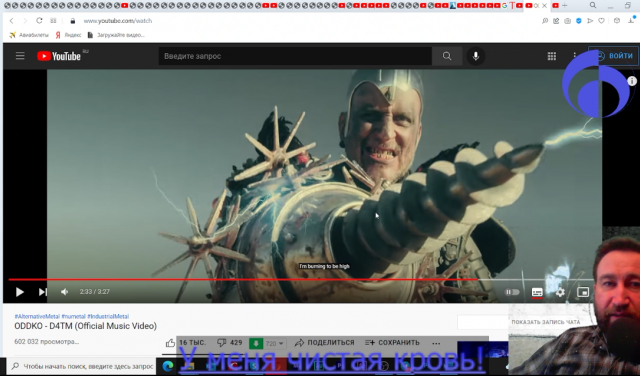
Task: Focus the Введите запрос search field
Action: pos(295,56)
